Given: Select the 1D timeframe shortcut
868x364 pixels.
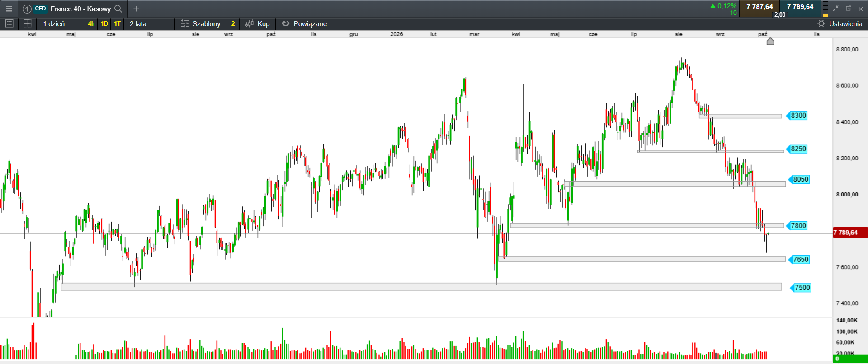Looking at the screenshot, I should 104,23.
